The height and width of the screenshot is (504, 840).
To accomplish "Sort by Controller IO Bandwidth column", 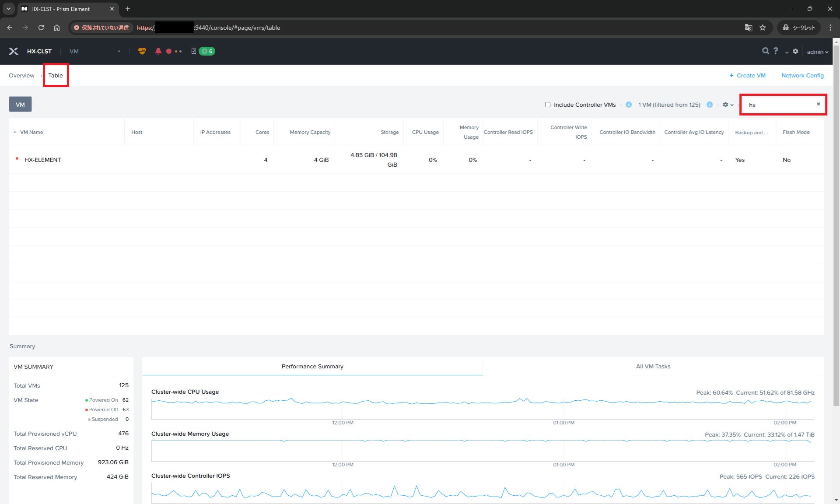I will click(627, 132).
